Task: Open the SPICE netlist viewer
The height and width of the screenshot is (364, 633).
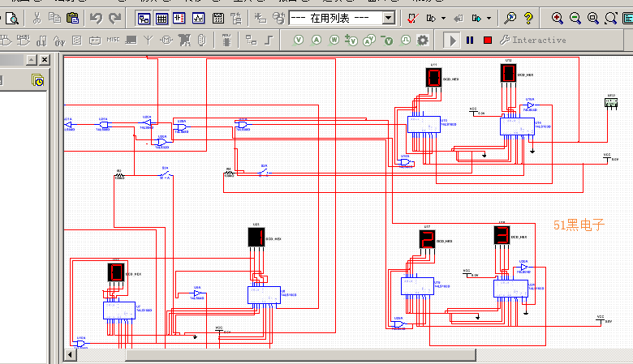Action: [x=179, y=18]
